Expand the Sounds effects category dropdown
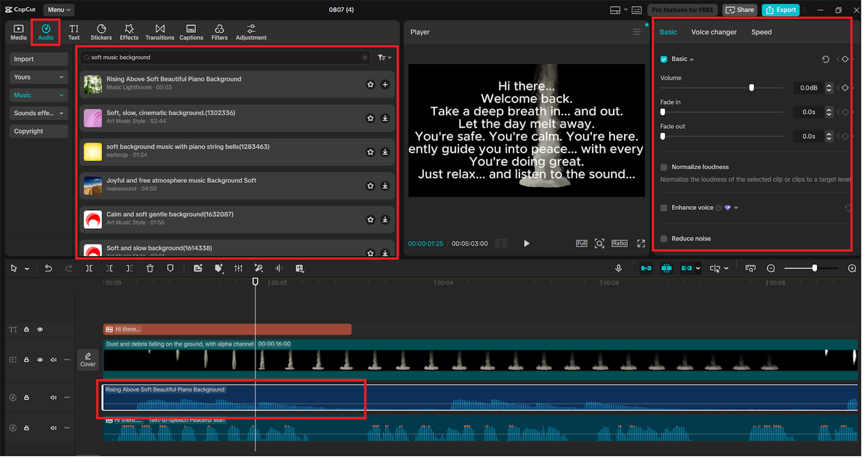Viewport: 868px width, 458px height. [x=39, y=113]
